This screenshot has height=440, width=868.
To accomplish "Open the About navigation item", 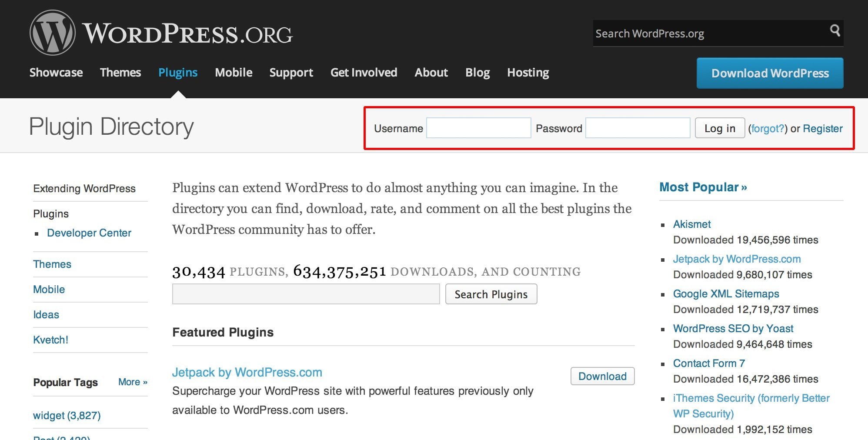I will (x=431, y=72).
